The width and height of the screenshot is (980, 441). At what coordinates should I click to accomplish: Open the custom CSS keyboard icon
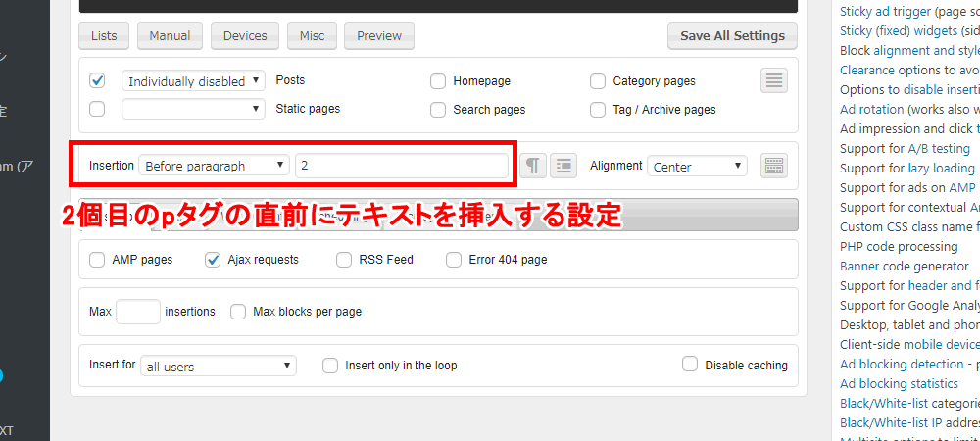click(x=774, y=166)
